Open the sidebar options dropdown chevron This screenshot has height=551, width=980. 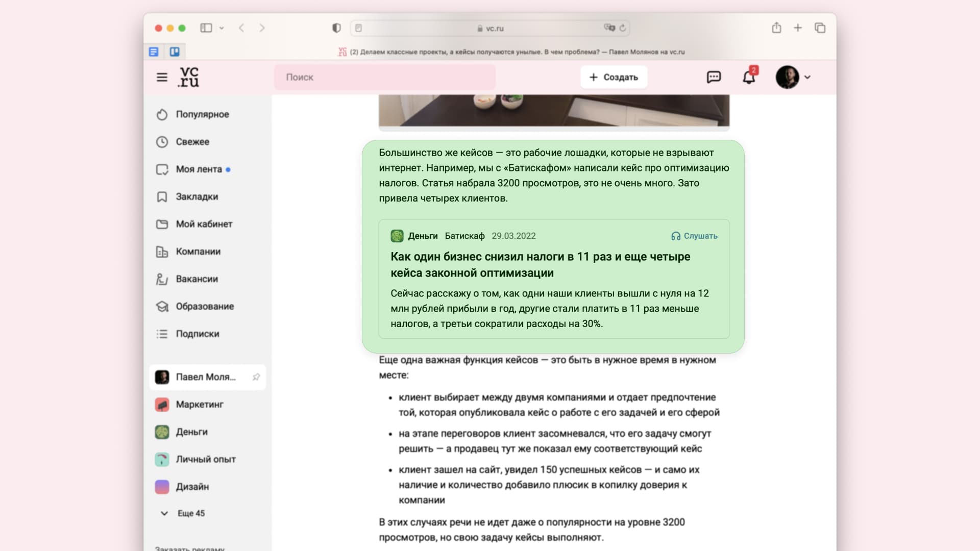coord(222,28)
